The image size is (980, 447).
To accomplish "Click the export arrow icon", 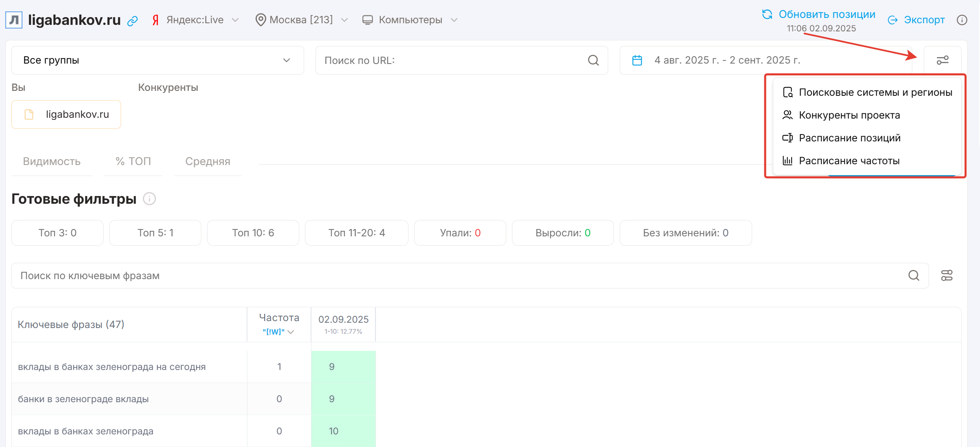I will coord(893,20).
